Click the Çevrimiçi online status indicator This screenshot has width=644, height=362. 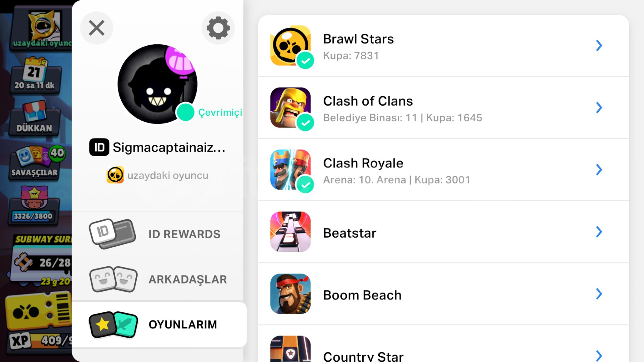click(185, 112)
